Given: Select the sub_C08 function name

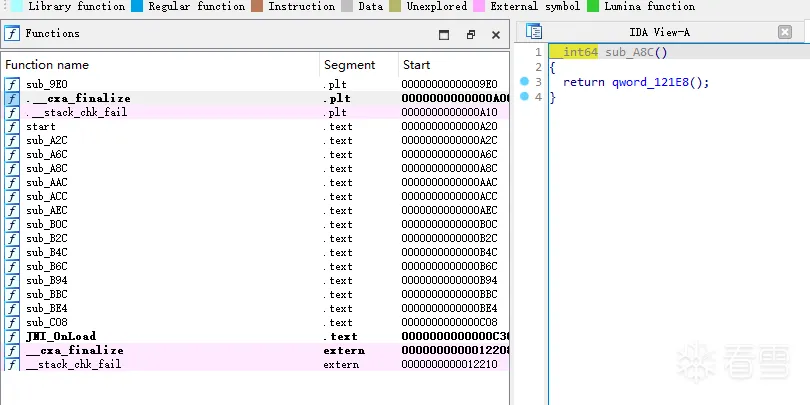Looking at the screenshot, I should point(46,322).
